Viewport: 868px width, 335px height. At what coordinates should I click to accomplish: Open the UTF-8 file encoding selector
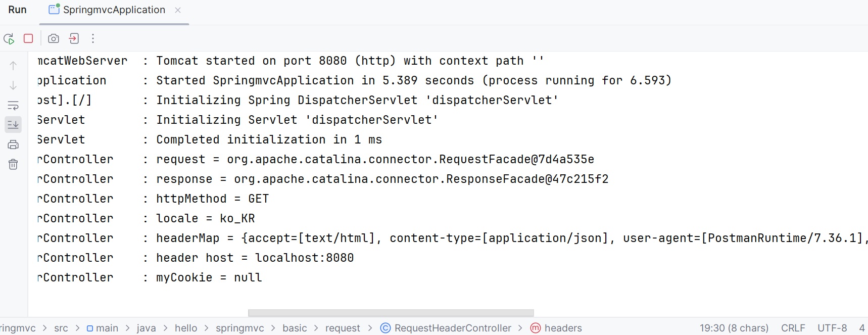coord(832,328)
